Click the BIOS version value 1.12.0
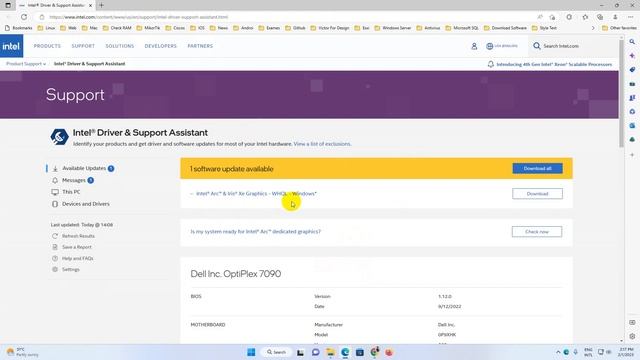 (x=444, y=296)
